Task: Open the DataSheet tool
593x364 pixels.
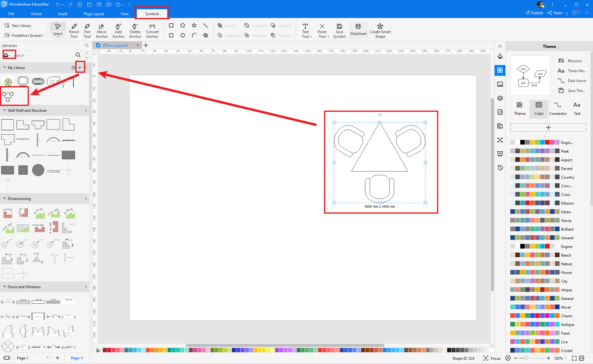Action: 358,30
